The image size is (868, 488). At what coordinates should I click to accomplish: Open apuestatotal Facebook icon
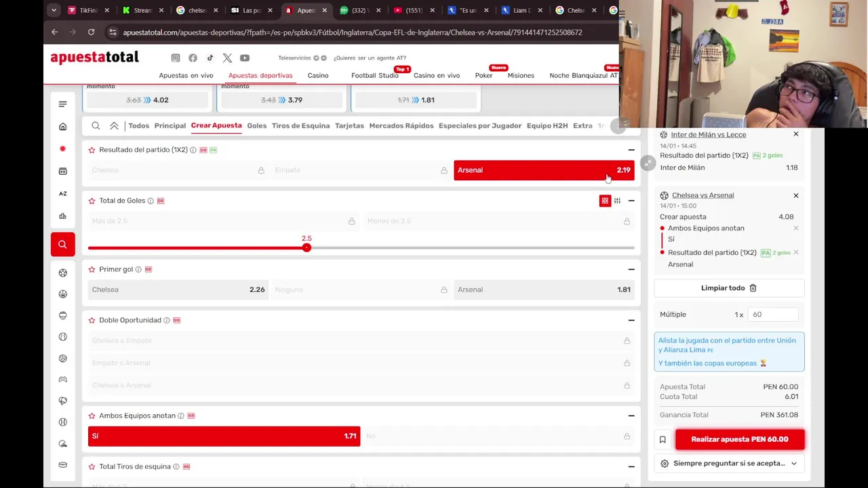pyautogui.click(x=193, y=58)
